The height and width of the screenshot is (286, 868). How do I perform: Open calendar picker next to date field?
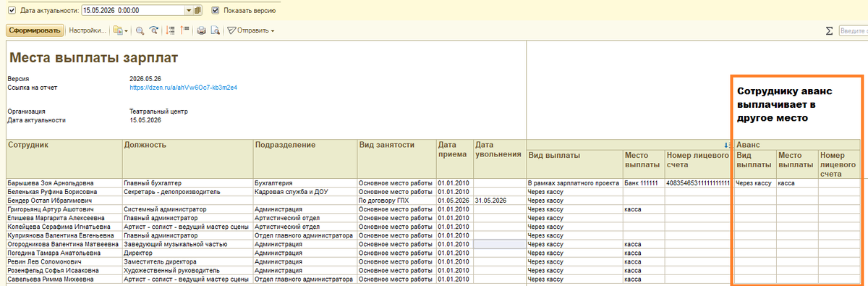197,11
